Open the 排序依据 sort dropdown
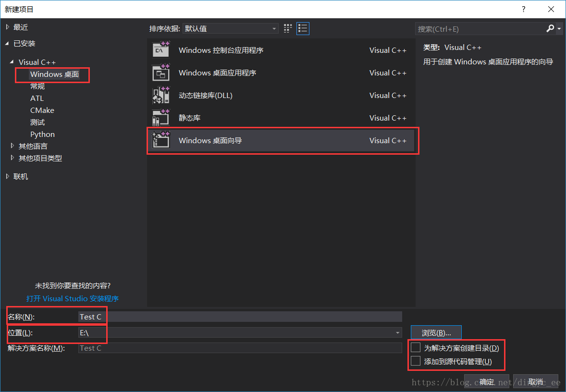This screenshot has width=566, height=392. [x=274, y=28]
